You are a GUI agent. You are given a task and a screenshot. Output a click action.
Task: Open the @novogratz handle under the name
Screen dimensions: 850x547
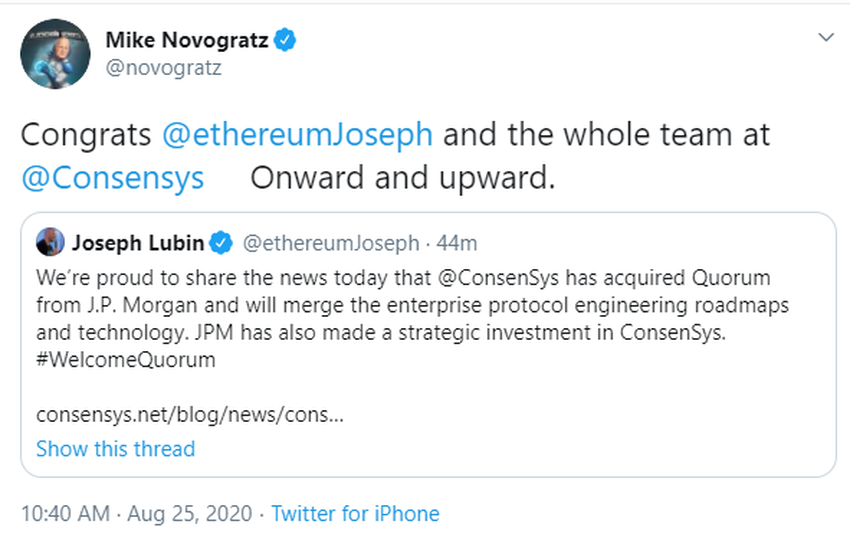163,68
